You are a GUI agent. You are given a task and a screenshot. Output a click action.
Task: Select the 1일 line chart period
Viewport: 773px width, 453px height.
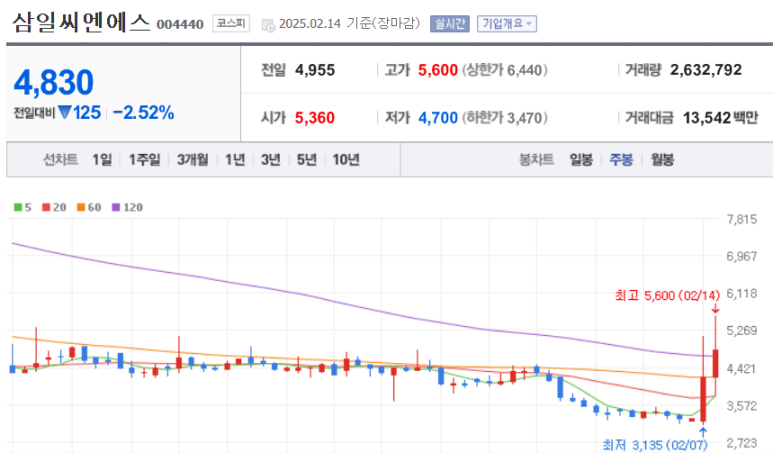102,160
